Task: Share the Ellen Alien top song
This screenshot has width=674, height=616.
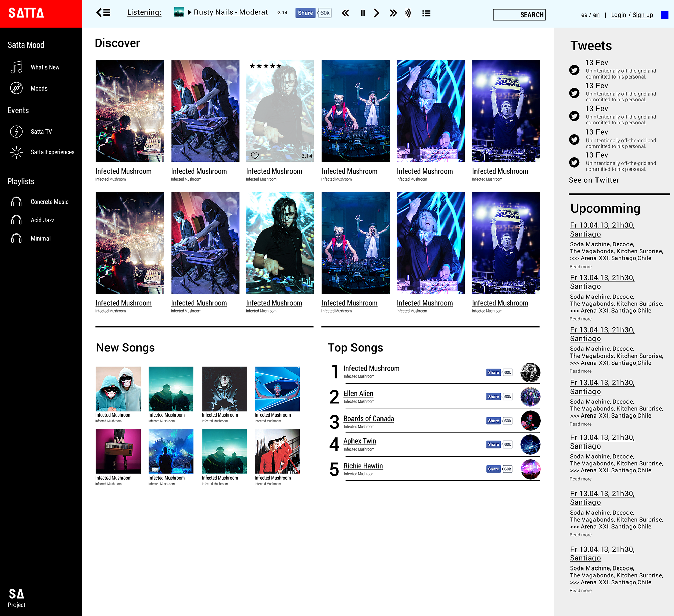Action: click(493, 397)
